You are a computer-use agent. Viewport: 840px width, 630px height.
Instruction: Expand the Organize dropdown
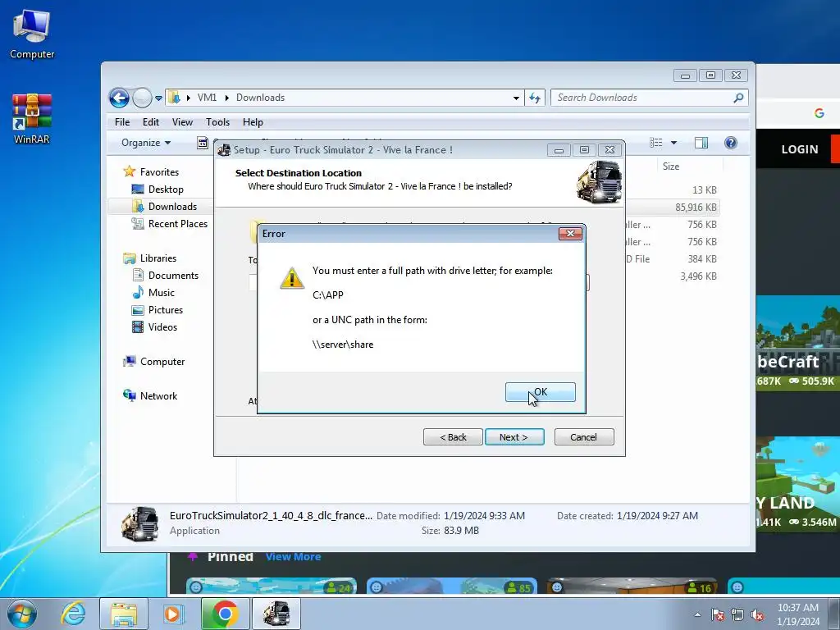[x=146, y=143]
